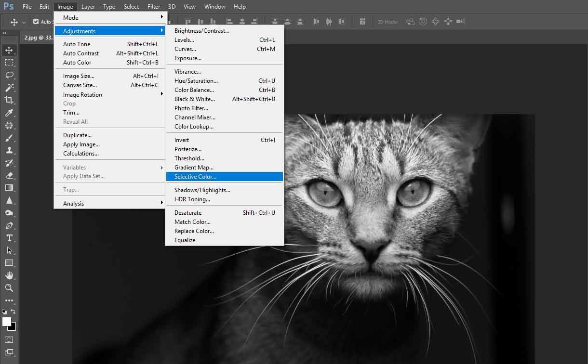The width and height of the screenshot is (588, 364).
Task: Apply Desaturate to the image
Action: pyautogui.click(x=225, y=213)
